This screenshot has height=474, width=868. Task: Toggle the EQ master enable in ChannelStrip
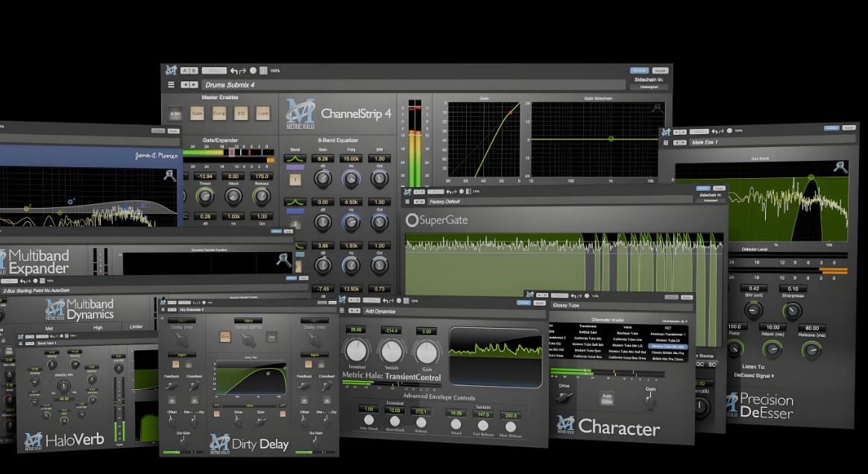(x=241, y=113)
